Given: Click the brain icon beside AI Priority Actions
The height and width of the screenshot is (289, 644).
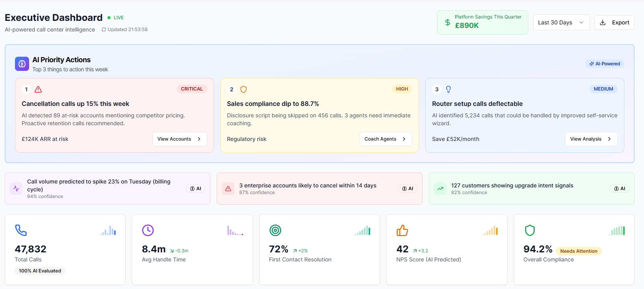Looking at the screenshot, I should (22, 64).
